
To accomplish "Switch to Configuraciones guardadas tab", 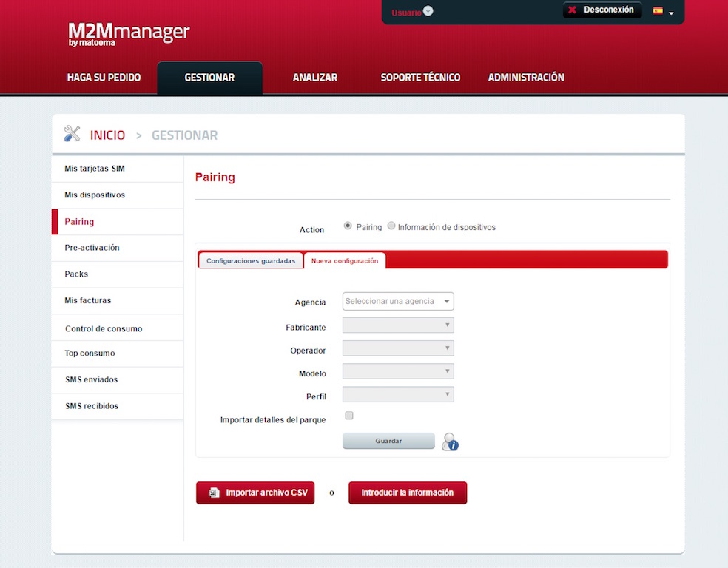I will tap(251, 261).
